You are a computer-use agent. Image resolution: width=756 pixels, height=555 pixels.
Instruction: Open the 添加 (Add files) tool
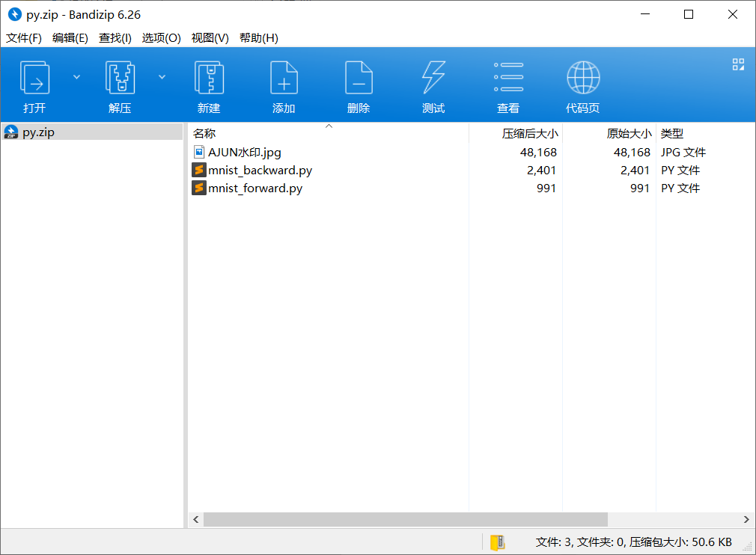(284, 84)
